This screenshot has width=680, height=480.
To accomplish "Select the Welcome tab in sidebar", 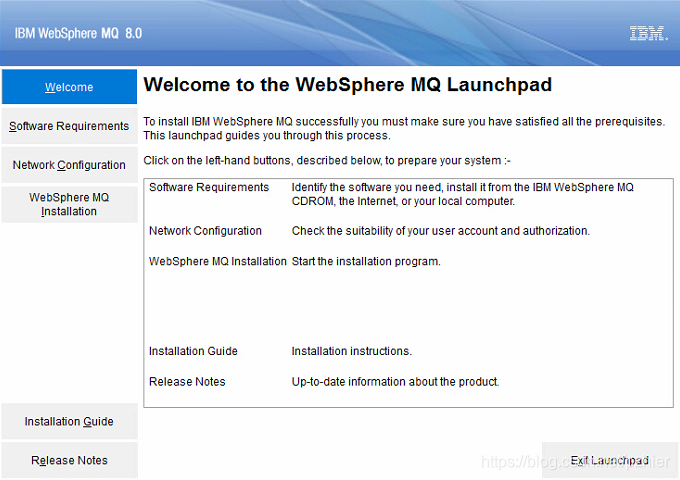I will tap(69, 87).
